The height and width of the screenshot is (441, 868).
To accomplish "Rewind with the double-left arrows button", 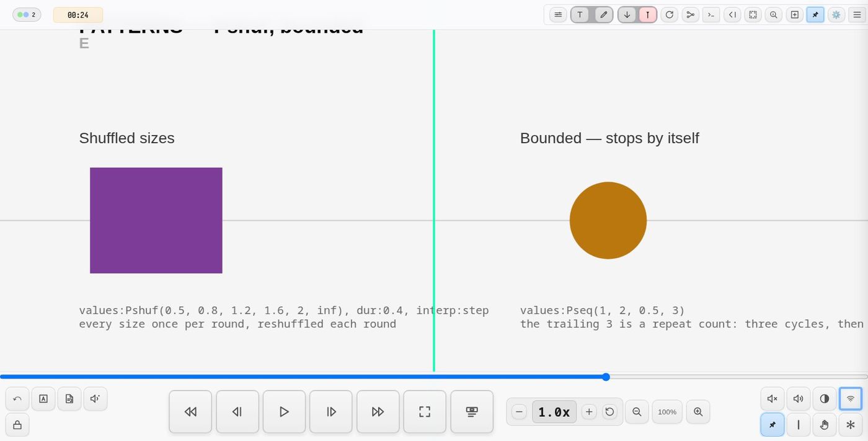I will (x=190, y=412).
